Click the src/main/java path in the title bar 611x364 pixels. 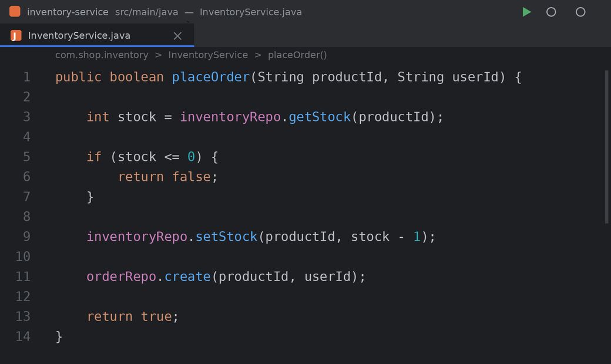click(146, 12)
